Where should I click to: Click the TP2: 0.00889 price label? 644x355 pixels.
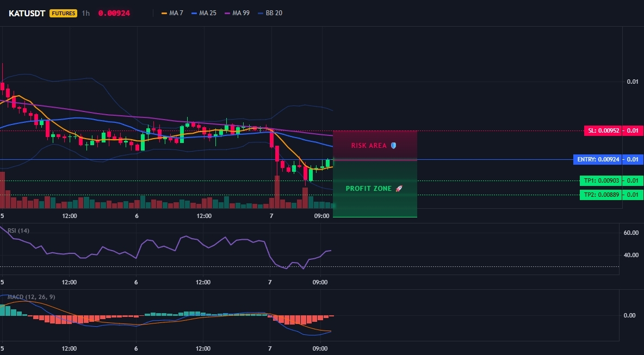[601, 195]
